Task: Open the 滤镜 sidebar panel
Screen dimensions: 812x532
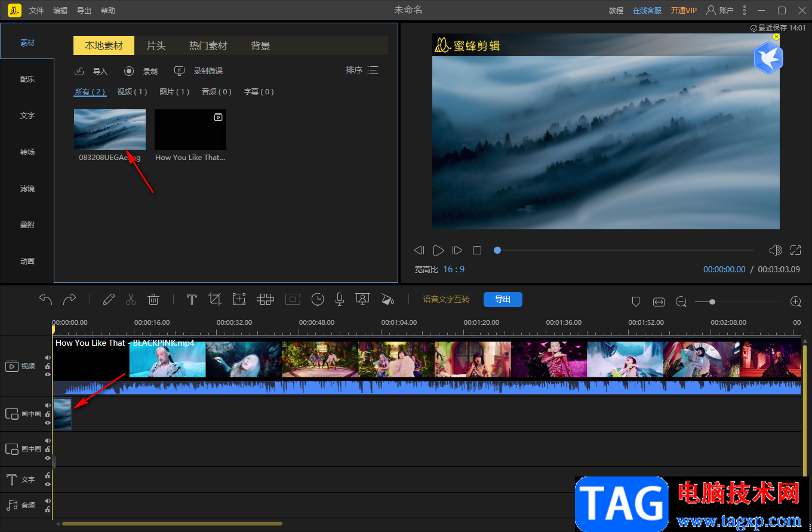Action: tap(27, 188)
